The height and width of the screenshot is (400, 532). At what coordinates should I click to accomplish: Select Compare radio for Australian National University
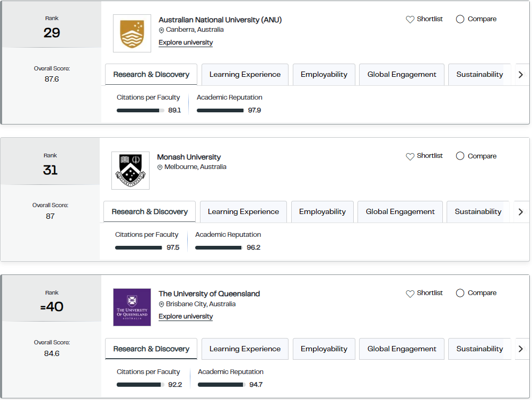click(460, 19)
